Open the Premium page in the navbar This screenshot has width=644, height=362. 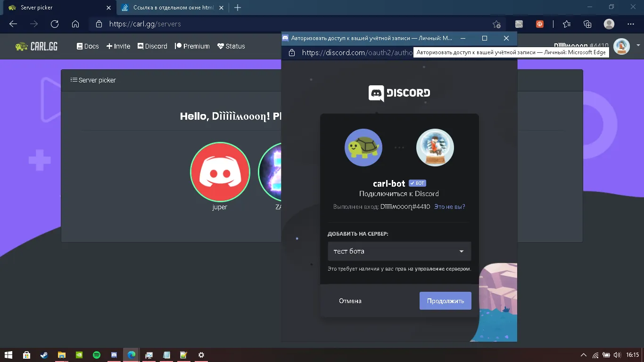(192, 46)
